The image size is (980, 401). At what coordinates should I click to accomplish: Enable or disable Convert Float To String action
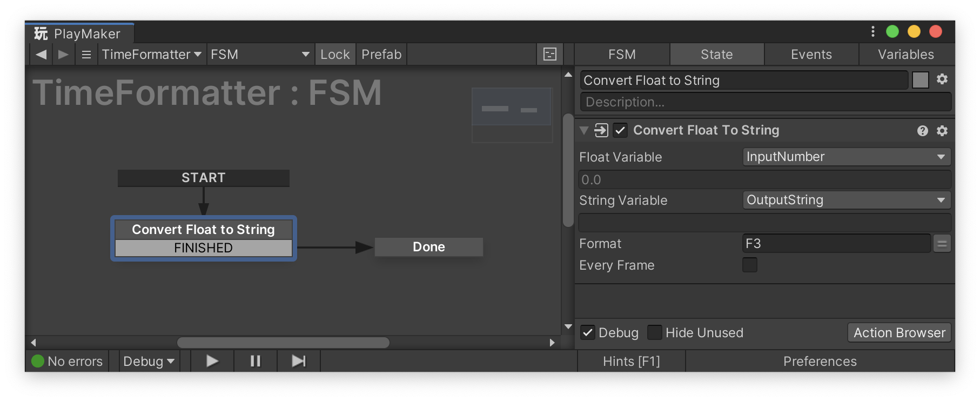point(620,130)
